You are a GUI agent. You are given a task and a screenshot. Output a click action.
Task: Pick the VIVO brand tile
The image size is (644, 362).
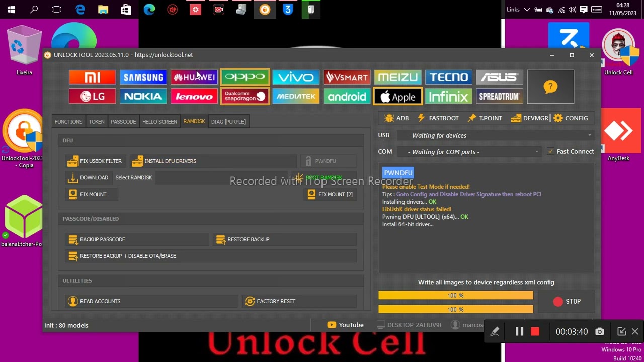click(296, 77)
